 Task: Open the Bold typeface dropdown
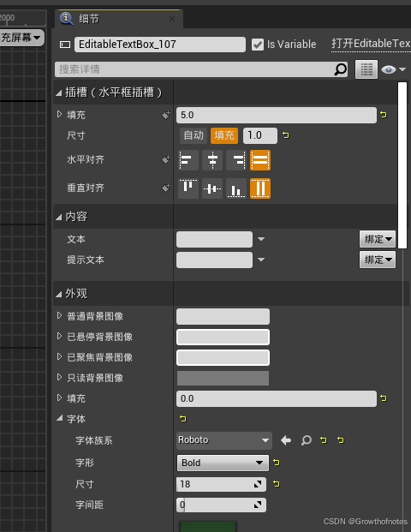tap(223, 463)
